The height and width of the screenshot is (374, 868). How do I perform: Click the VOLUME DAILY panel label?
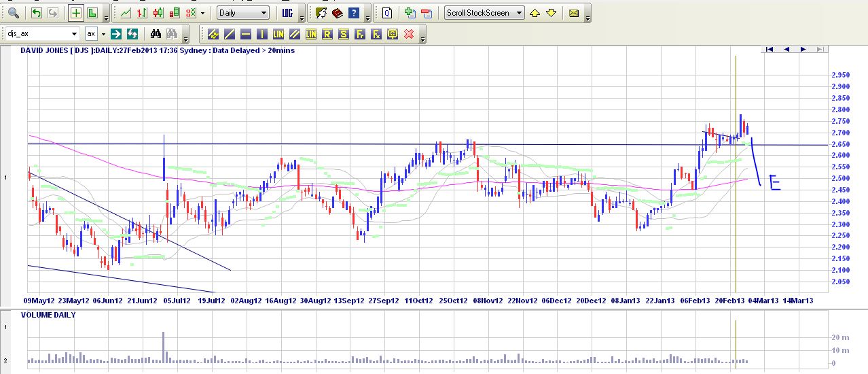tap(48, 315)
